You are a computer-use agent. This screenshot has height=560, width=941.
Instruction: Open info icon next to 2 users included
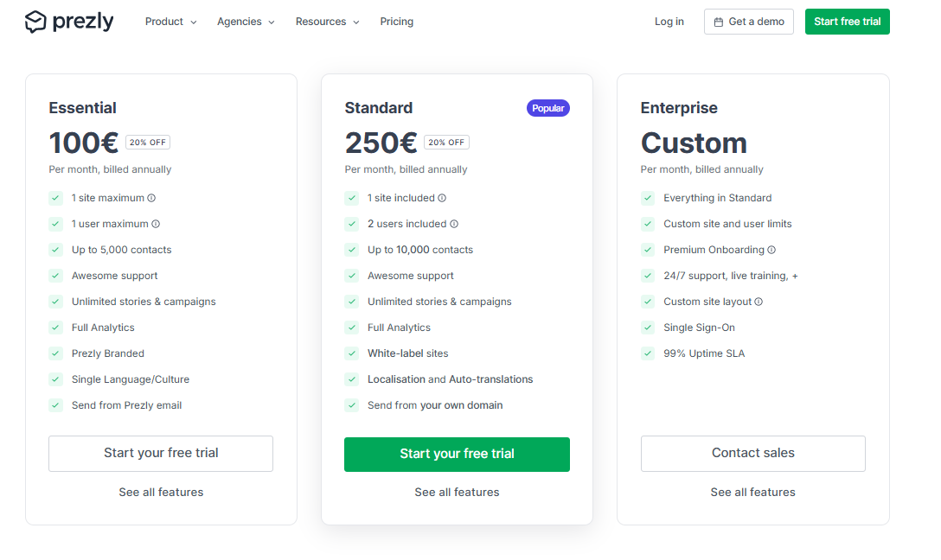[x=454, y=224]
